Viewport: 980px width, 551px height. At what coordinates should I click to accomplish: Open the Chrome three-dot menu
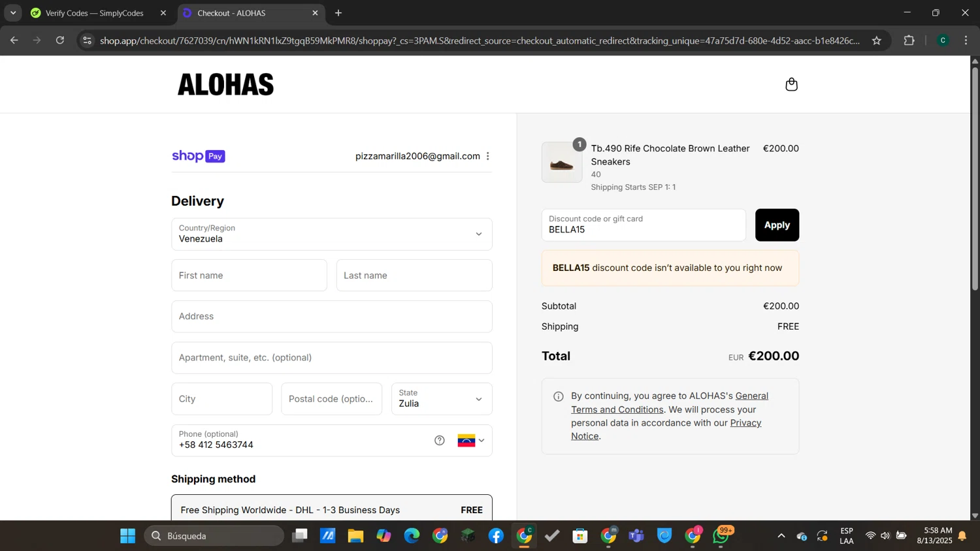pyautogui.click(x=966, y=40)
